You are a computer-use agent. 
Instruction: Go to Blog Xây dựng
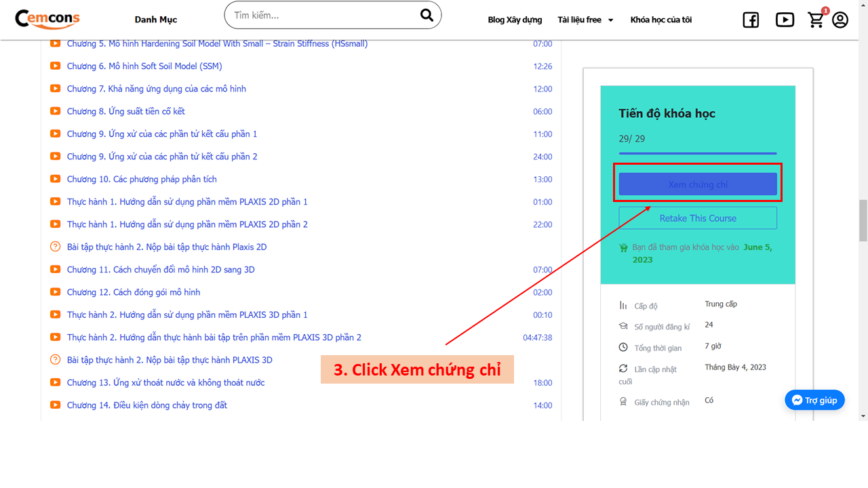(515, 20)
